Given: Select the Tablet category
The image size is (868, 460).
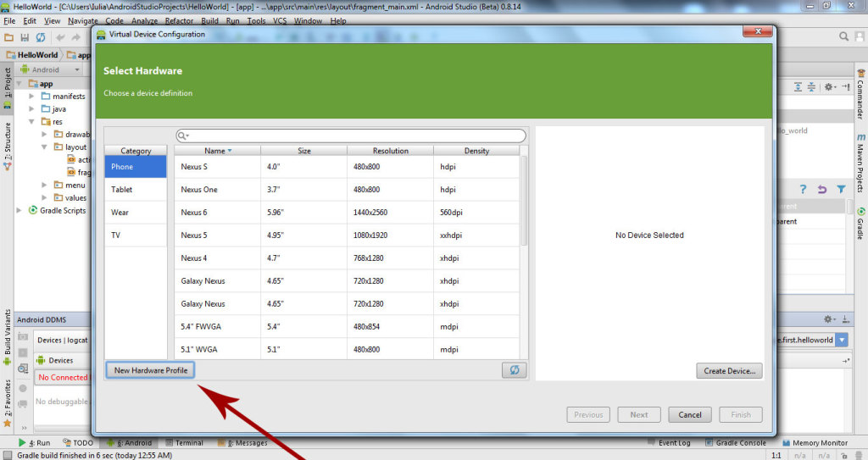Looking at the screenshot, I should pos(136,189).
